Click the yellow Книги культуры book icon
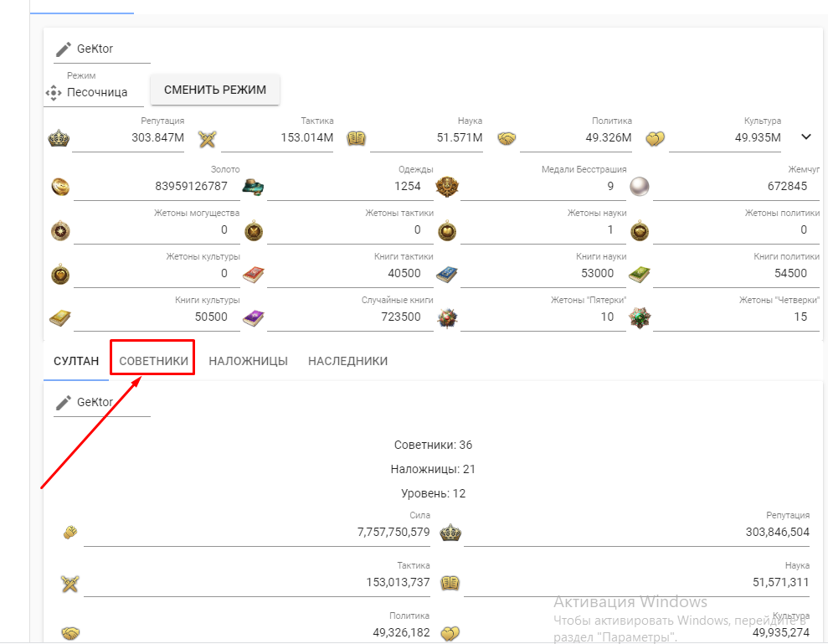828x644 pixels. (59, 318)
